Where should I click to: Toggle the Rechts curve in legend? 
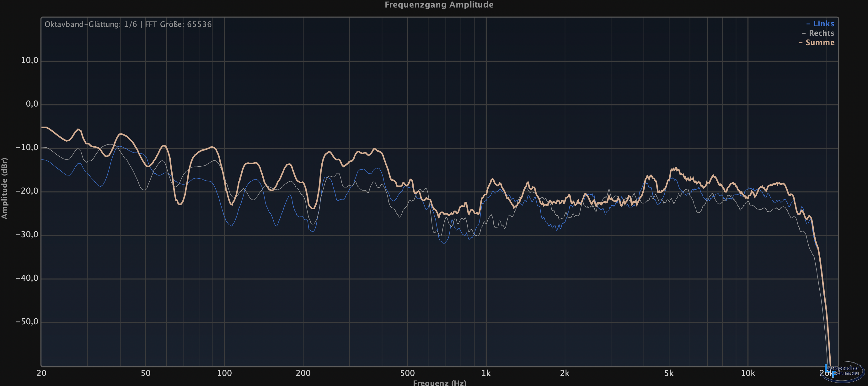coord(818,33)
